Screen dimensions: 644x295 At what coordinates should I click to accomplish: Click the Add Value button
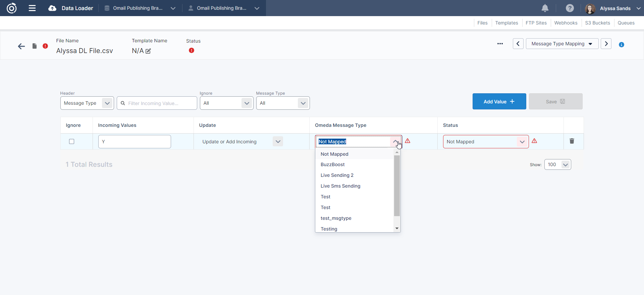click(x=499, y=101)
